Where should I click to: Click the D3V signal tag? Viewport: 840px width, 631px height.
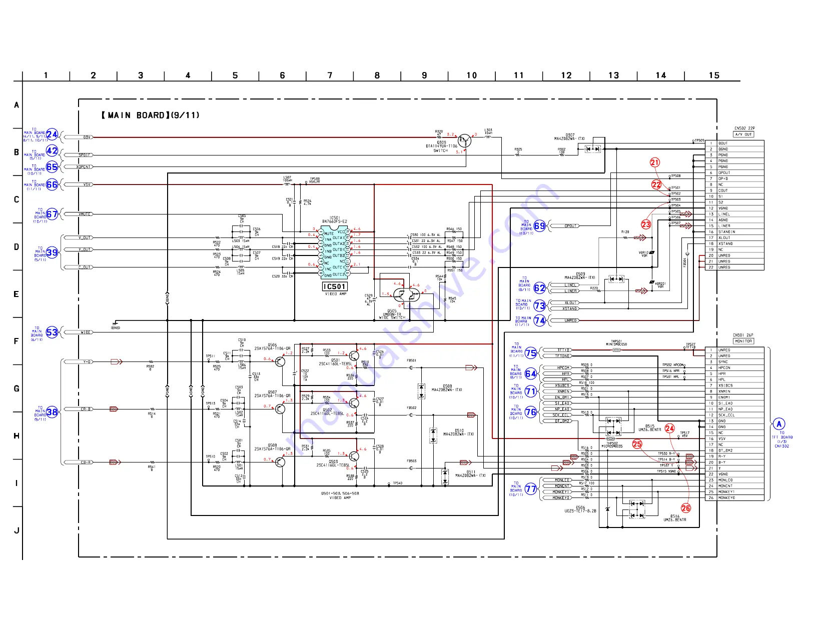tap(79, 137)
